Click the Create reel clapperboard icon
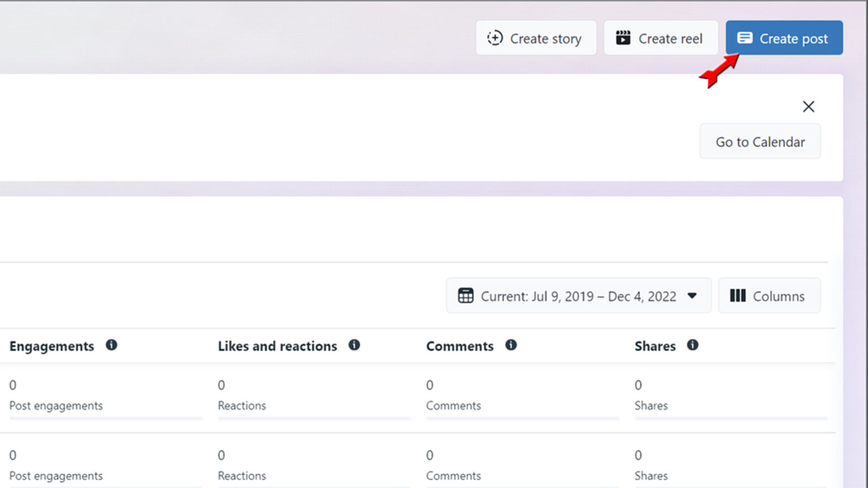The image size is (868, 488). pyautogui.click(x=623, y=38)
